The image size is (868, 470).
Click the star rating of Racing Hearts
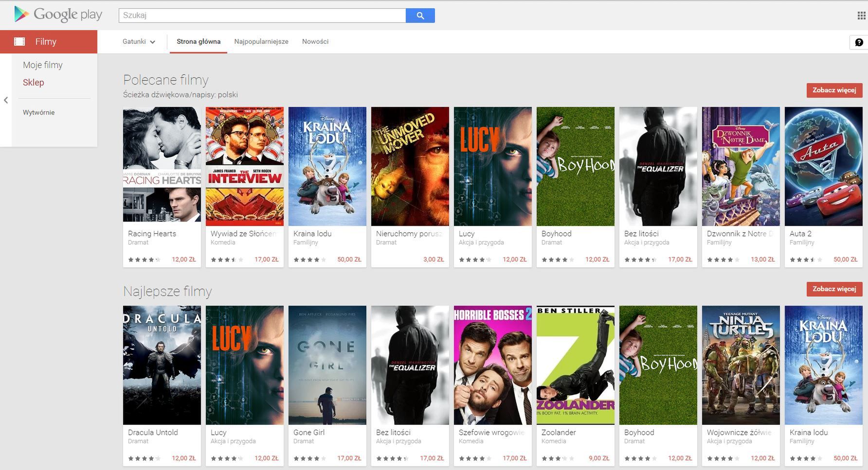144,260
